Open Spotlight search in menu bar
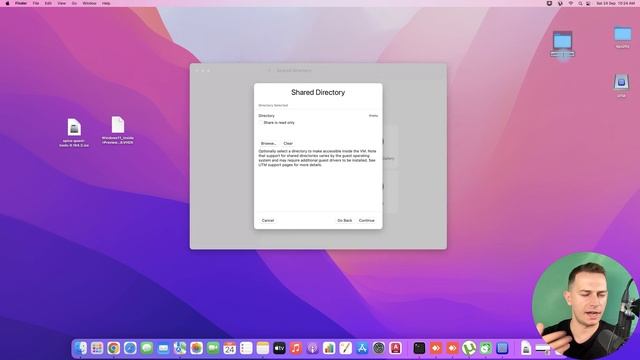 (580, 3)
